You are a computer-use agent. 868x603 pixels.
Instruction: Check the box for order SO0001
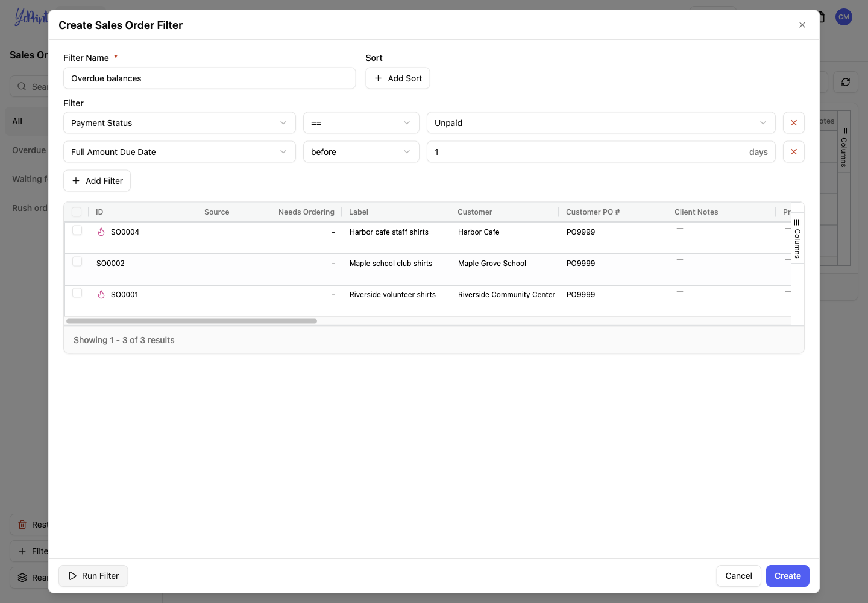click(x=77, y=293)
